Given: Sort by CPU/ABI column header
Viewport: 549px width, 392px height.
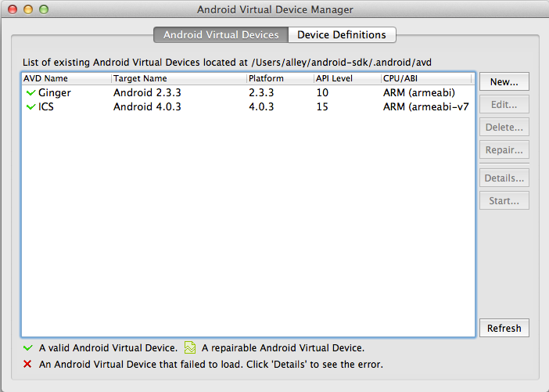Looking at the screenshot, I should (426, 78).
